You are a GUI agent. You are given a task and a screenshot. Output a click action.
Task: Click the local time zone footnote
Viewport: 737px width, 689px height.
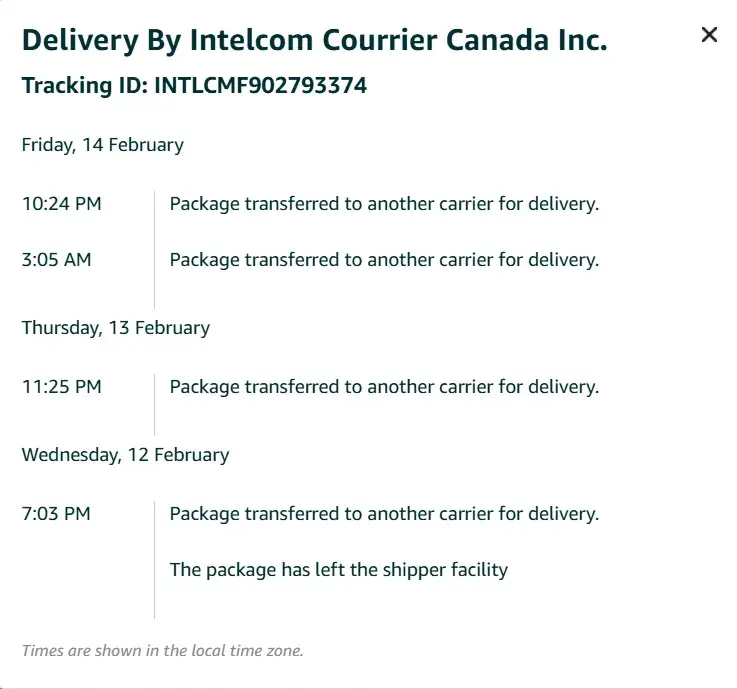pyautogui.click(x=162, y=651)
